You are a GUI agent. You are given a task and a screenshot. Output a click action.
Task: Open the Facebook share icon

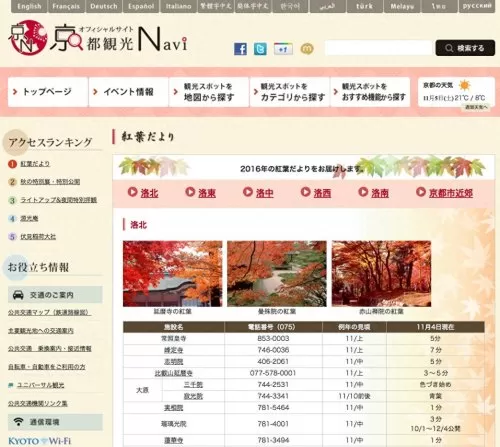tap(240, 49)
